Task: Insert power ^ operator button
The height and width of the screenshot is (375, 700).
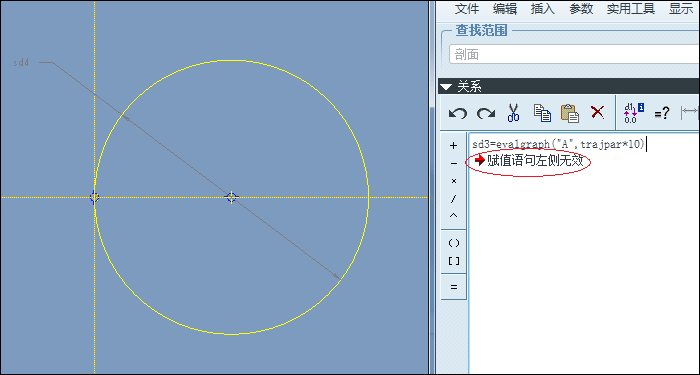Action: point(454,216)
